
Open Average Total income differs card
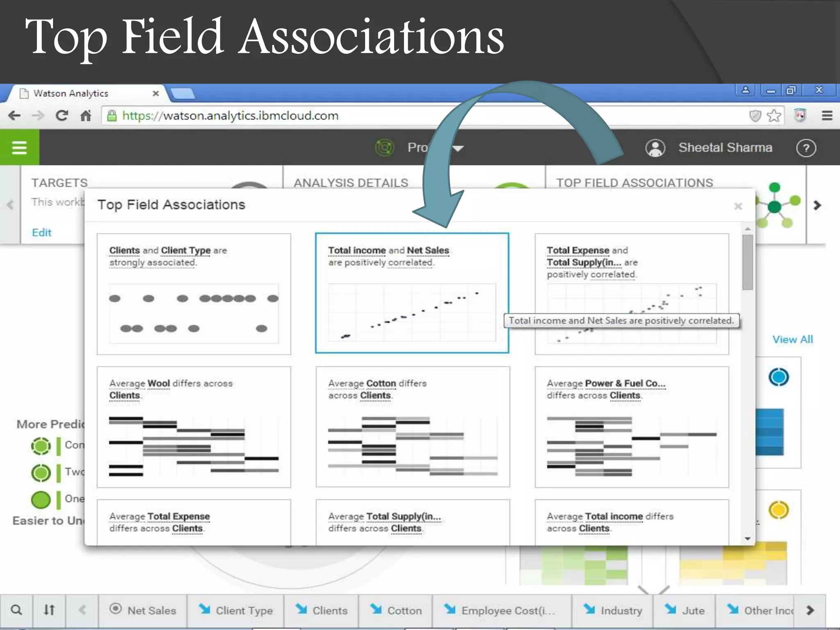(632, 522)
